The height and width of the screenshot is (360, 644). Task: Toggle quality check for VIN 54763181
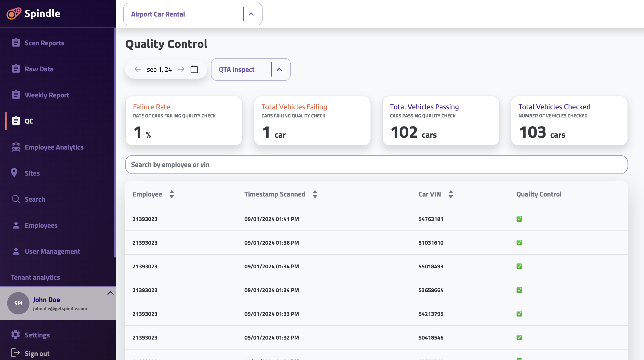519,219
